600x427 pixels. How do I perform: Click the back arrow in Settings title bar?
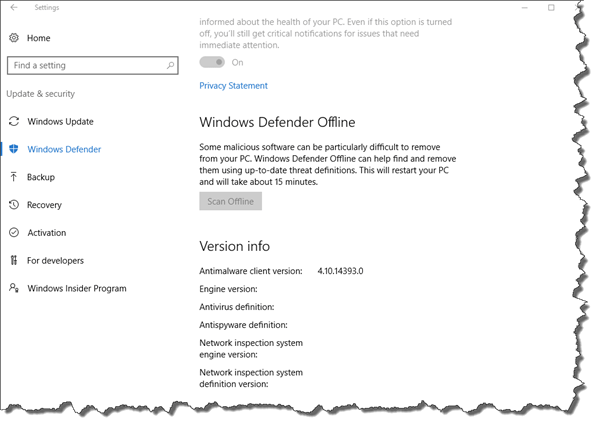14,7
